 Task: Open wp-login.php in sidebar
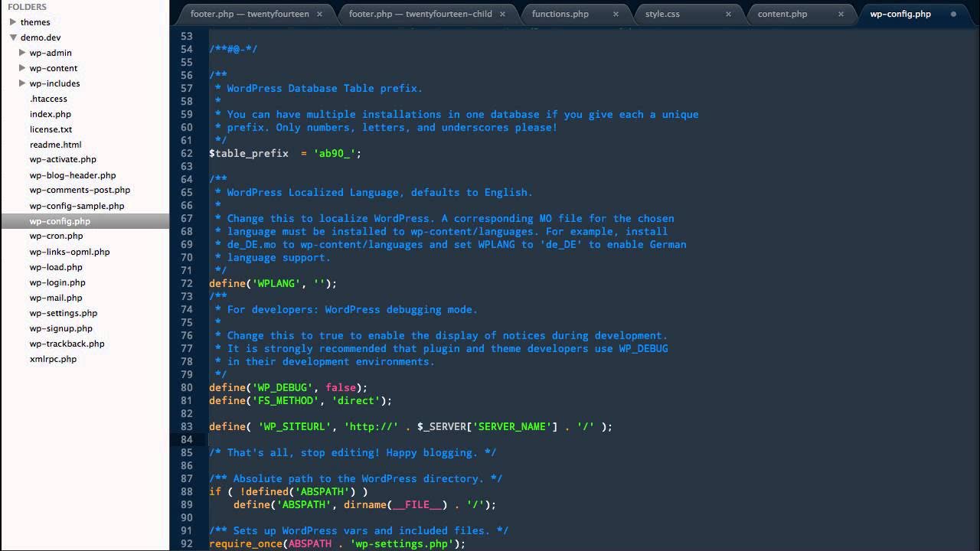coord(57,282)
